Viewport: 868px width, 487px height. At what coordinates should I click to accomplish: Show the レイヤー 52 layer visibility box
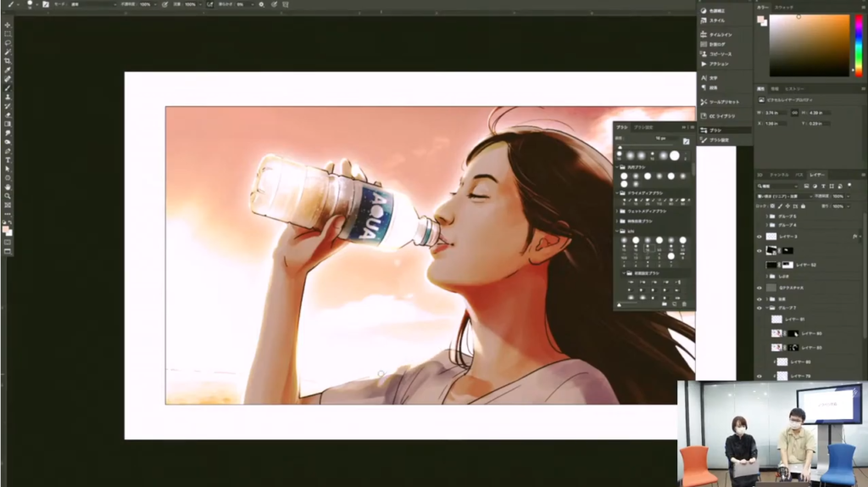(x=759, y=265)
